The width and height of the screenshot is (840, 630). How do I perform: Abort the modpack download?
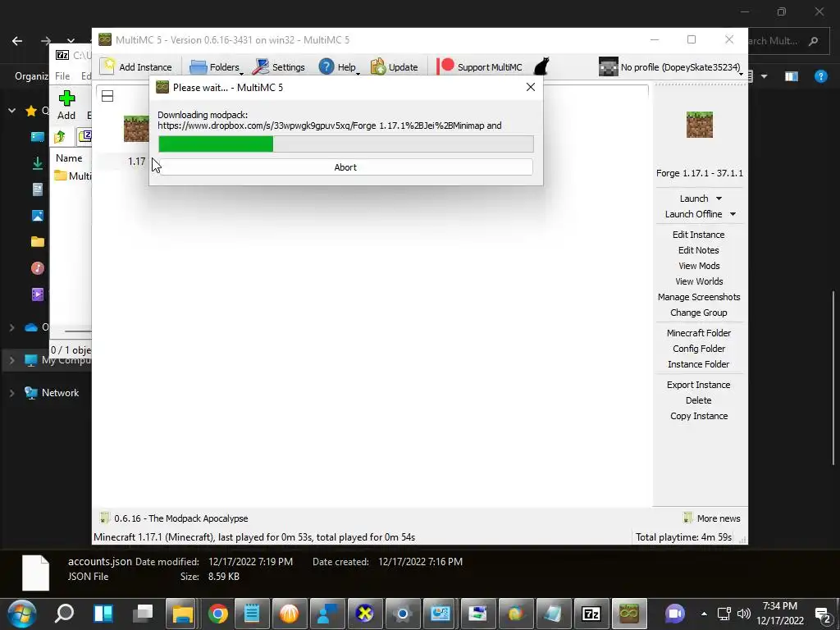pos(345,167)
